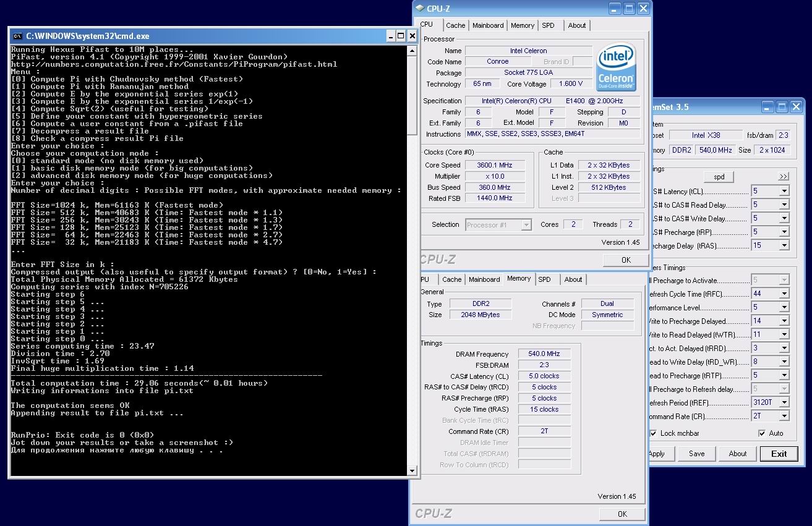Click the Intel X38 chipset field in MemSet
Image resolution: width=812 pixels, height=526 pixels.
[x=706, y=135]
